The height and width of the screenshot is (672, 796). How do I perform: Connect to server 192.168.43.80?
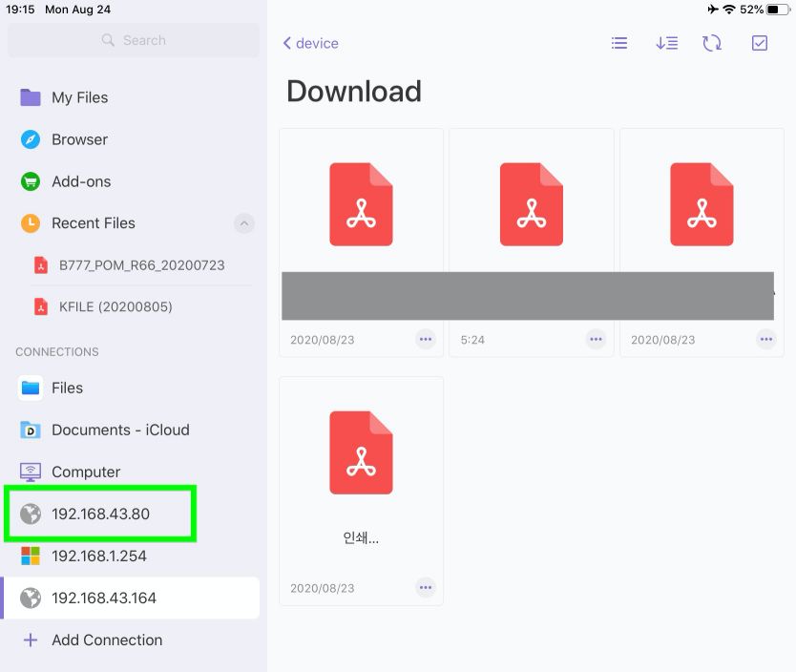tap(100, 514)
